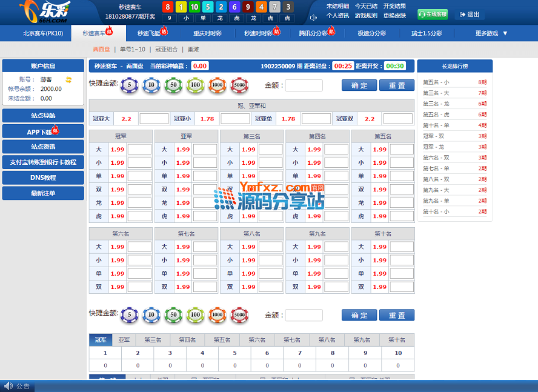
Task: Select the top 50 chip quick amount
Action: (x=173, y=85)
